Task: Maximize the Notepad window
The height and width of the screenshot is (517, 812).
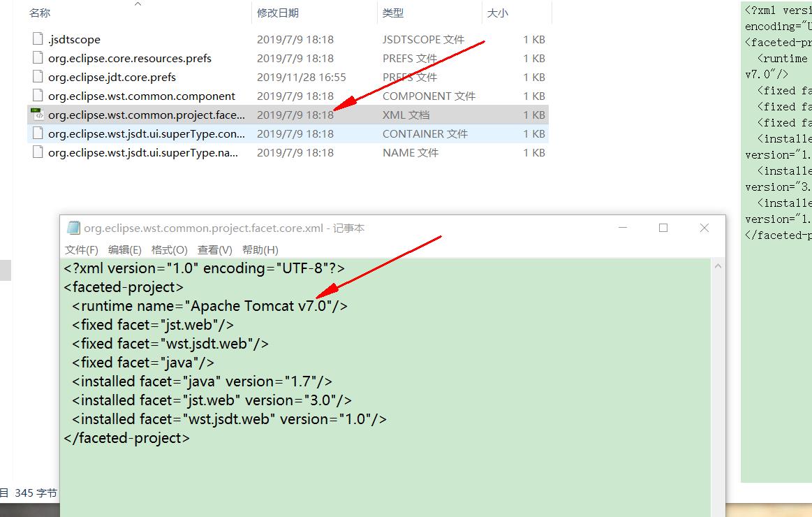Action: point(663,228)
